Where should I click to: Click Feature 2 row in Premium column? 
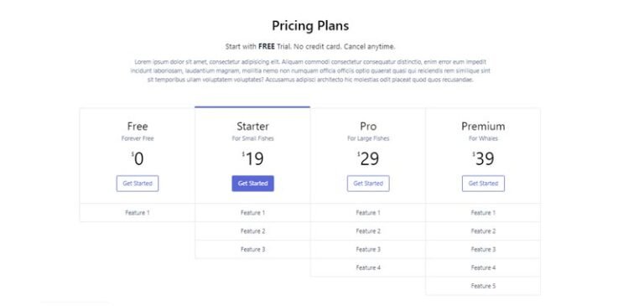click(483, 231)
